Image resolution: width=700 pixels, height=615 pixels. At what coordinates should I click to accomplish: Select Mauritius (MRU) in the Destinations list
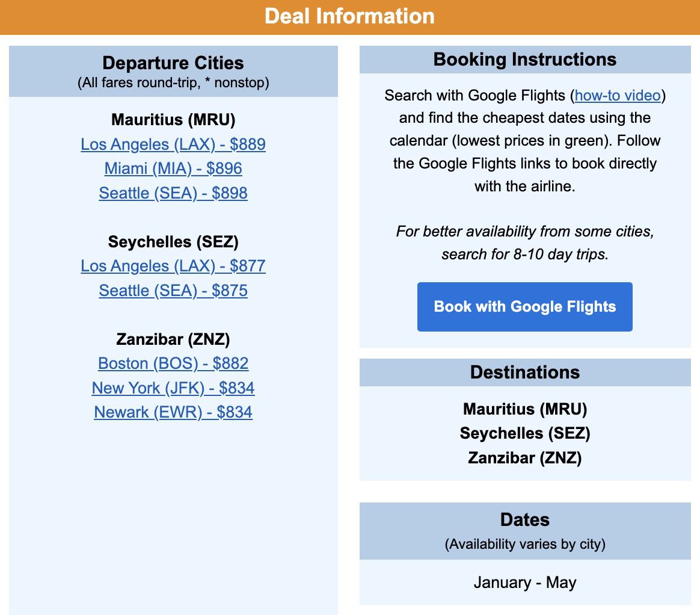pyautogui.click(x=524, y=409)
